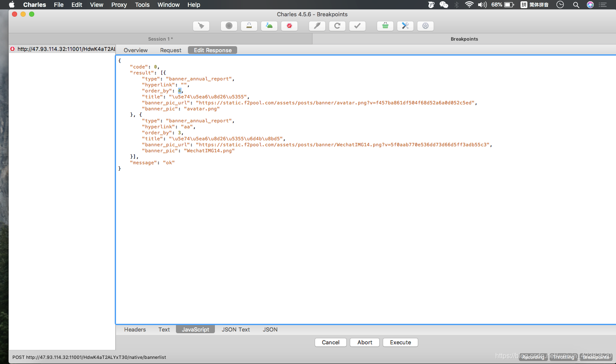This screenshot has height=364, width=616.
Task: Open the Charles application menu
Action: (x=35, y=5)
